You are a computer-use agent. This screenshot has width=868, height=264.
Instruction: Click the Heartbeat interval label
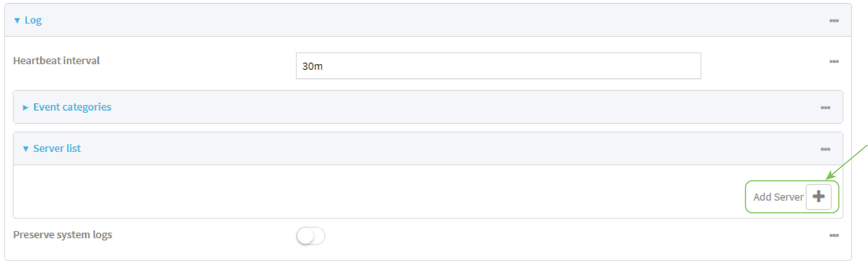(56, 61)
